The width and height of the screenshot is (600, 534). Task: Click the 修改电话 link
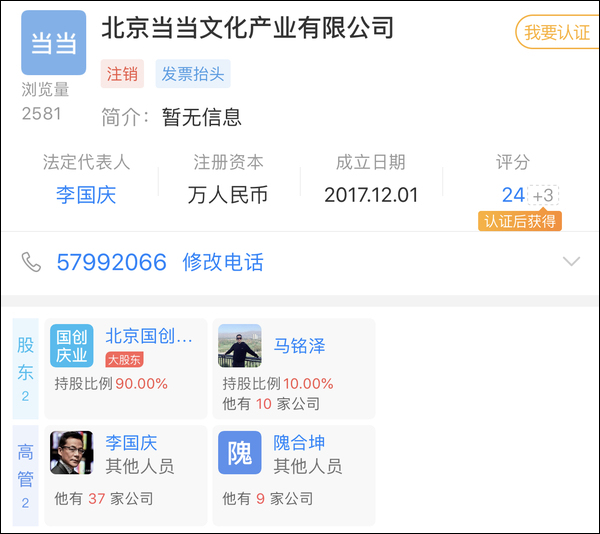click(223, 262)
